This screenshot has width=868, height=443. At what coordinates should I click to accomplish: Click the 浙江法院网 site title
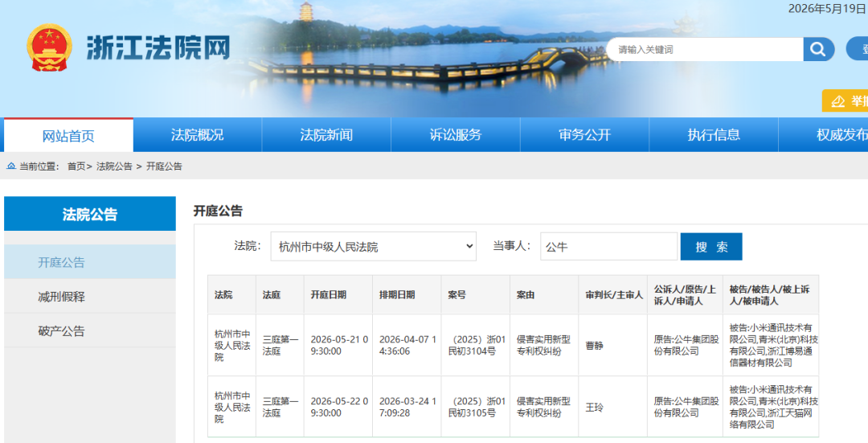158,48
